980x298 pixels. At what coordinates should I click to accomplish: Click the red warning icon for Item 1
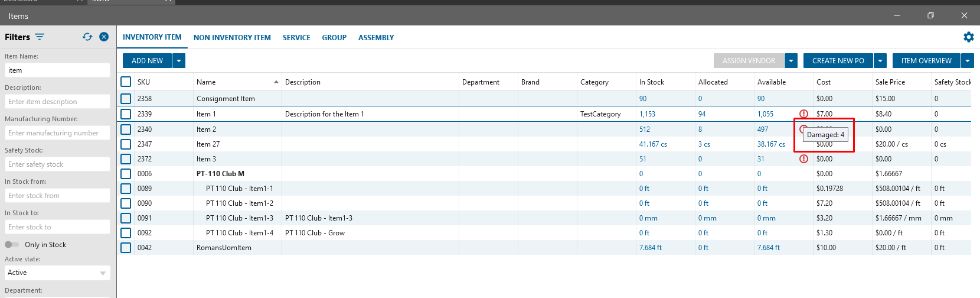pos(803,114)
